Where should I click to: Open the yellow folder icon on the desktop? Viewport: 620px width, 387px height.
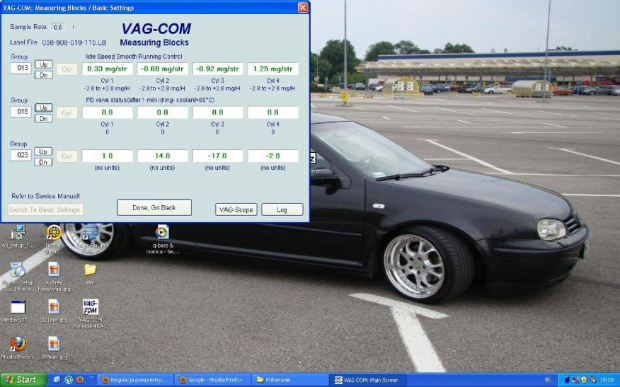(90, 270)
